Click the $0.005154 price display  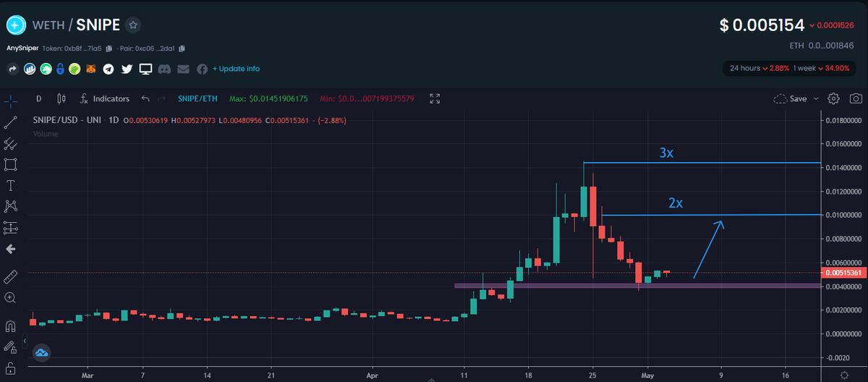tap(762, 25)
